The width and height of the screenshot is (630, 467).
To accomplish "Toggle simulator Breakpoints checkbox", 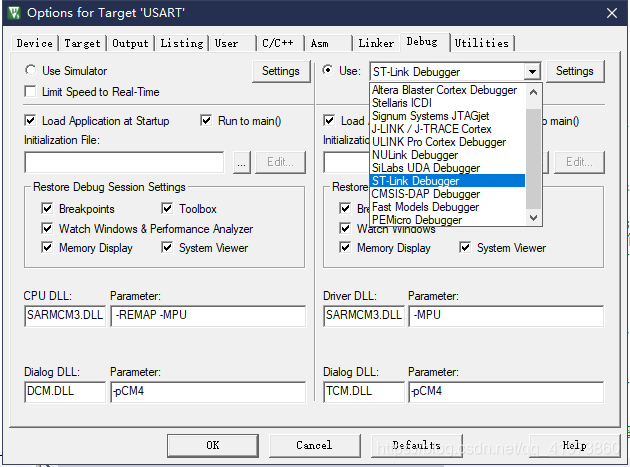I will point(47,209).
